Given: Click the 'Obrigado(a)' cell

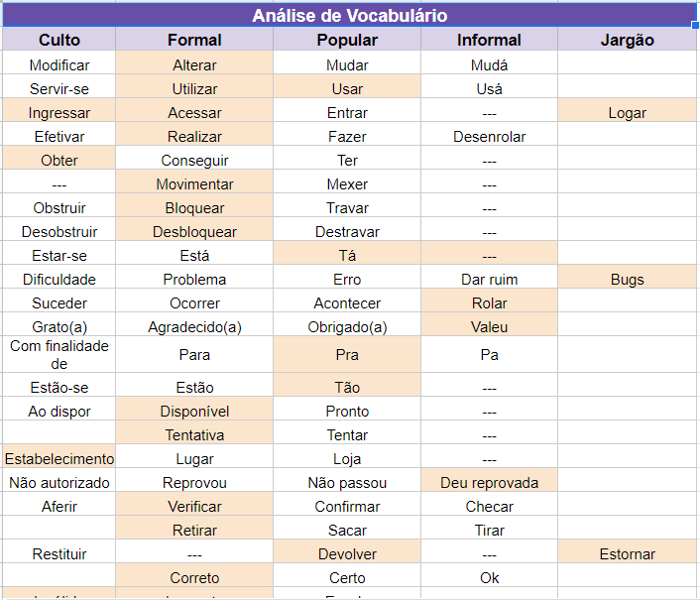Looking at the screenshot, I should pos(347,327).
